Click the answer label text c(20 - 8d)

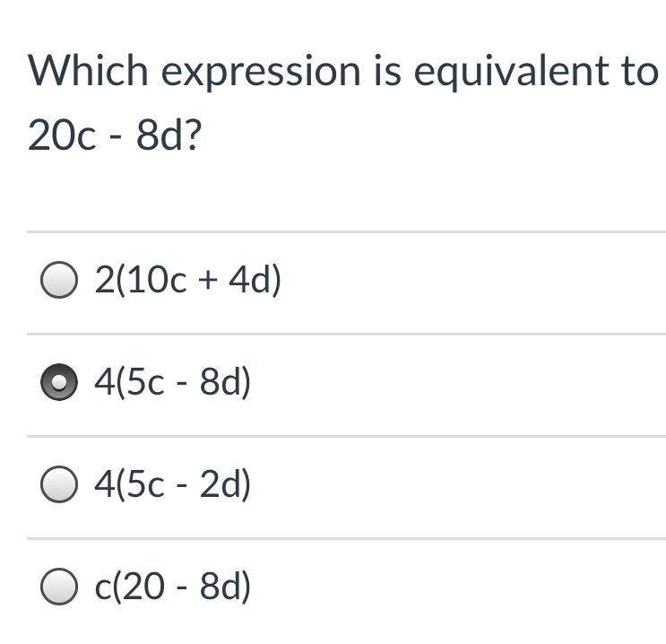(x=172, y=587)
